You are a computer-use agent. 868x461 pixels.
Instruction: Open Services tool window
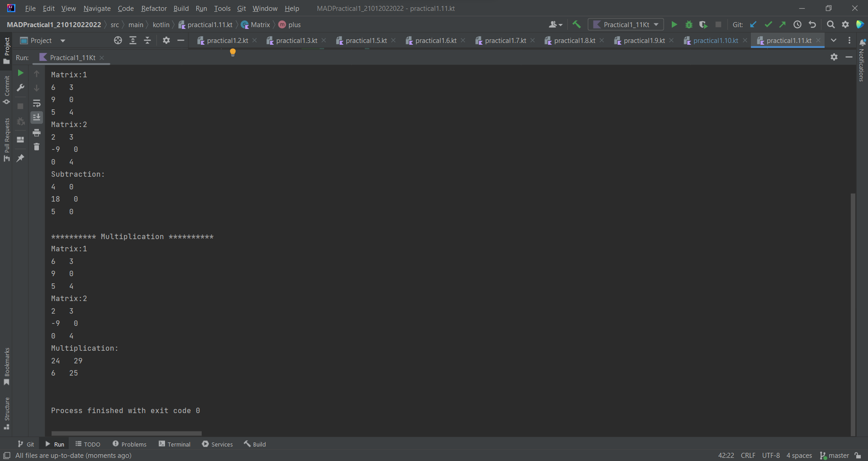coord(217,444)
